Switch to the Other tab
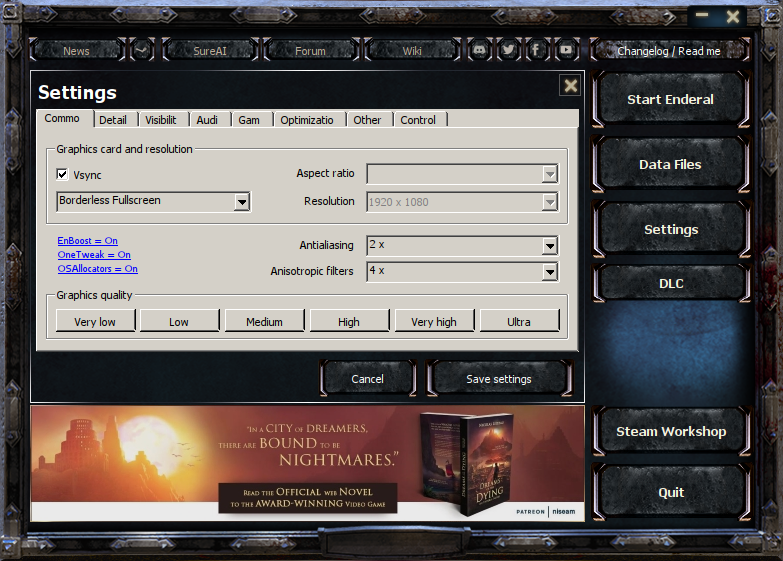Screen dimensions: 783x561 coord(368,120)
